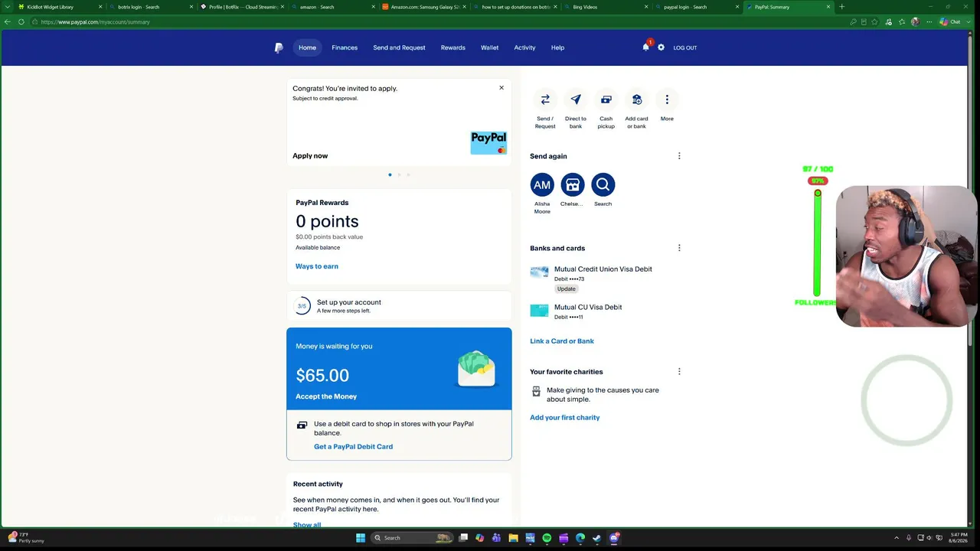Open the Rewards page
Viewport: 980px width, 551px height.
(453, 47)
